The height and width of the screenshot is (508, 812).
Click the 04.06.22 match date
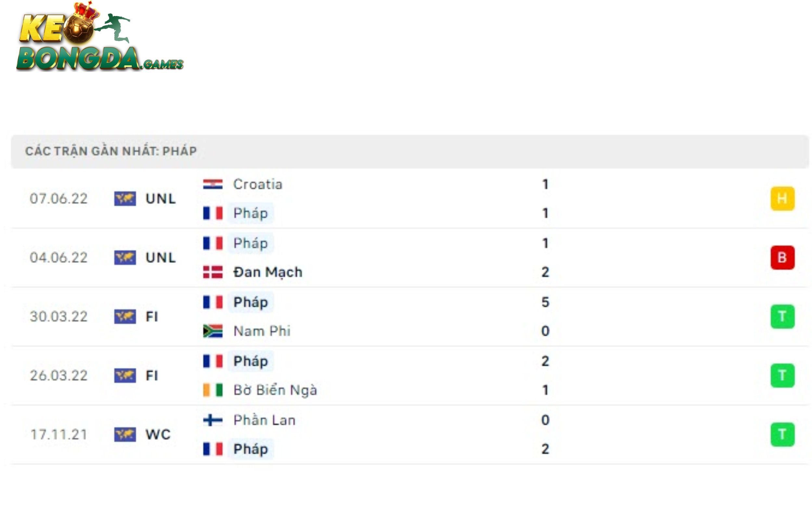pyautogui.click(x=59, y=258)
